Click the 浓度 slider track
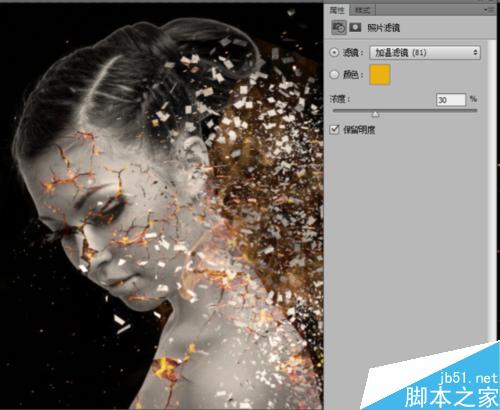Viewport: 500px width, 410px height. (405, 110)
